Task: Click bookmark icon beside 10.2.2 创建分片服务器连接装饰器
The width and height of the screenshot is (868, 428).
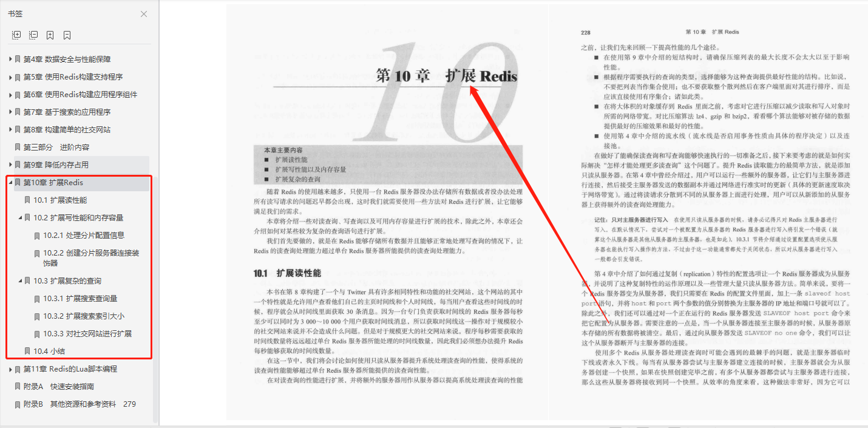Action: pos(37,254)
